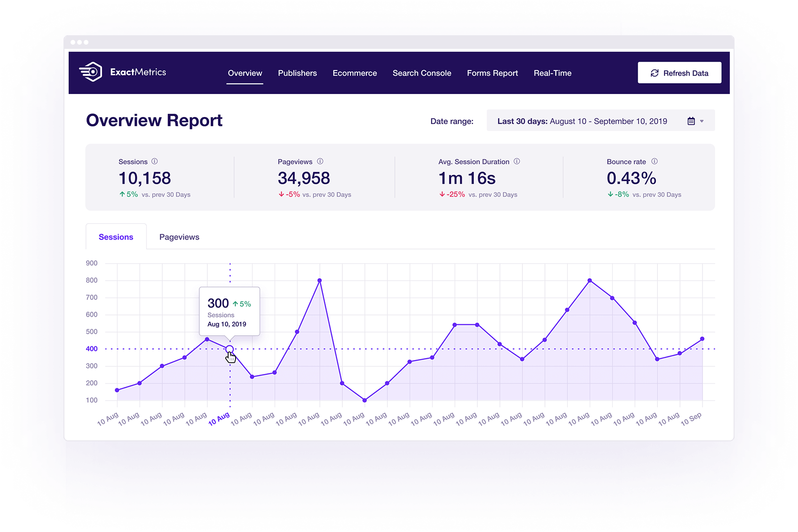798x532 pixels.
Task: Click the info icon beside Bounce rate
Action: [654, 161]
